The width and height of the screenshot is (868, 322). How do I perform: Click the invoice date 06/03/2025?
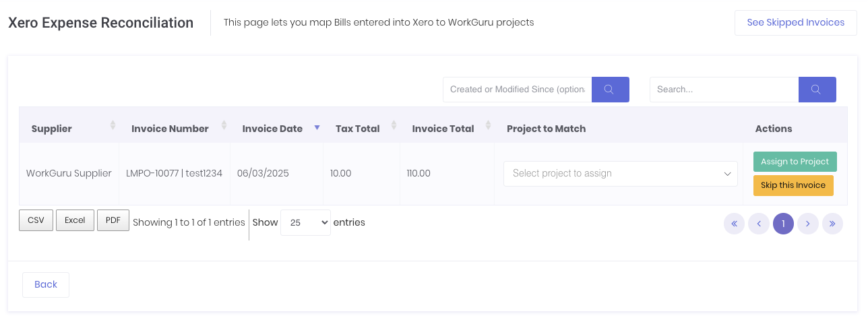click(263, 173)
